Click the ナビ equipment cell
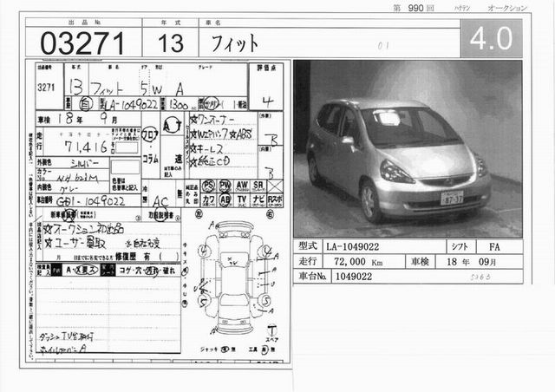Screen dimensions: 555x392 tap(258, 200)
